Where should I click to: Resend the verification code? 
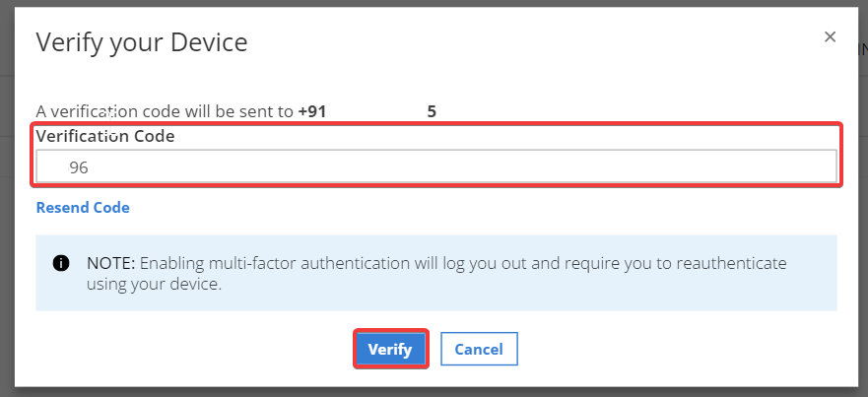[83, 208]
